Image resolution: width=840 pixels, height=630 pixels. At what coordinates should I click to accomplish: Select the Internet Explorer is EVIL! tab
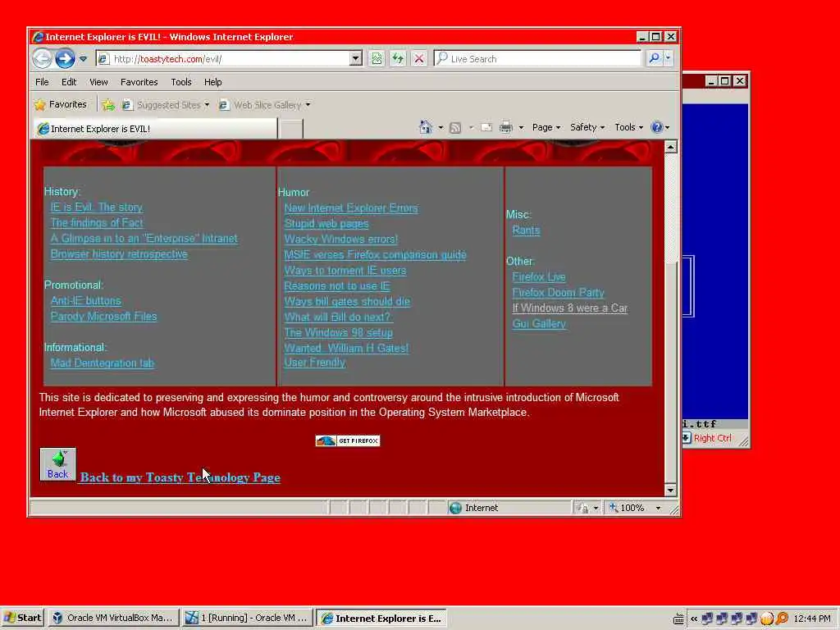click(x=155, y=129)
